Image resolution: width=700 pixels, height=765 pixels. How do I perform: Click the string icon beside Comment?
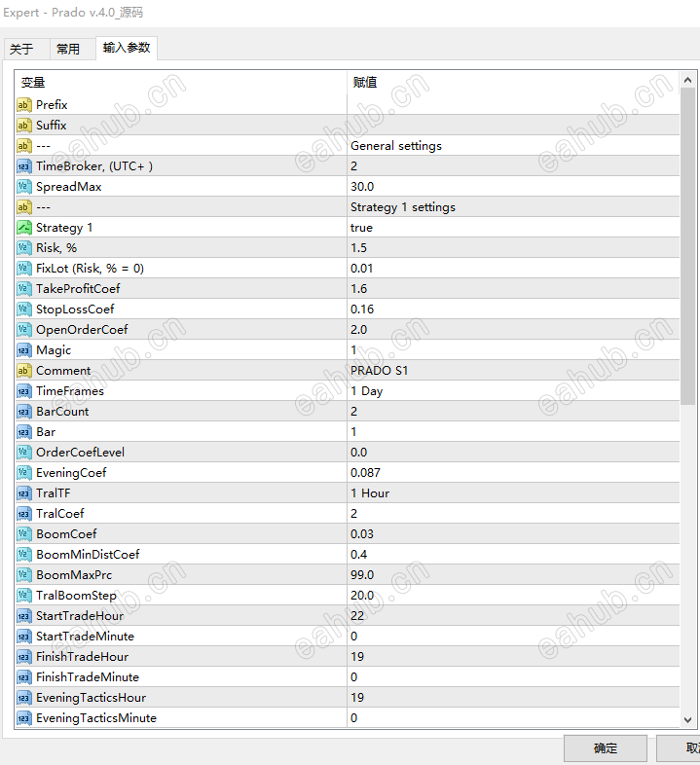[24, 371]
